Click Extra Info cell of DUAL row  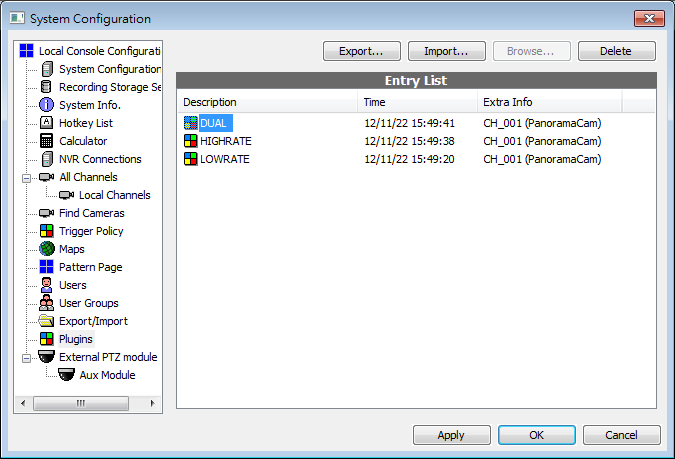point(542,123)
